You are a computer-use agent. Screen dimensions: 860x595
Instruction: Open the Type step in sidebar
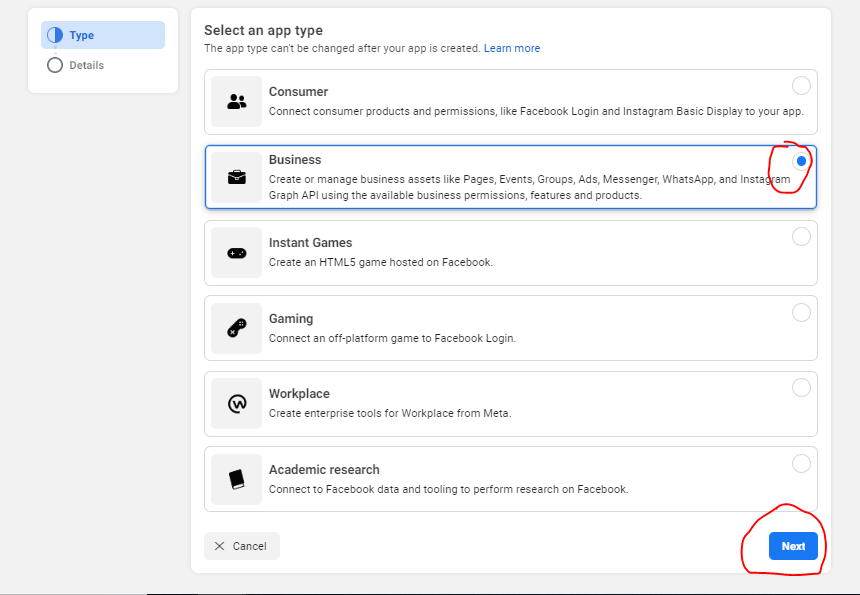[103, 35]
